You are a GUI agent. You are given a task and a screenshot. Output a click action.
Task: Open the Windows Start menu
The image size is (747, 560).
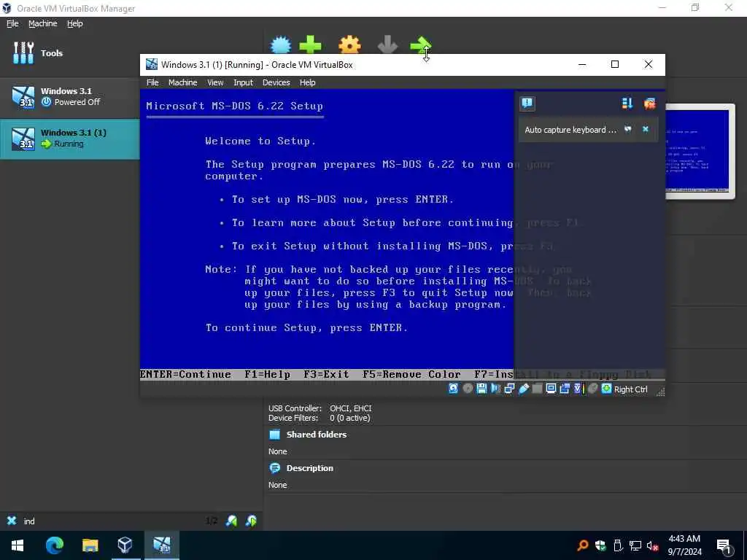tap(18, 545)
